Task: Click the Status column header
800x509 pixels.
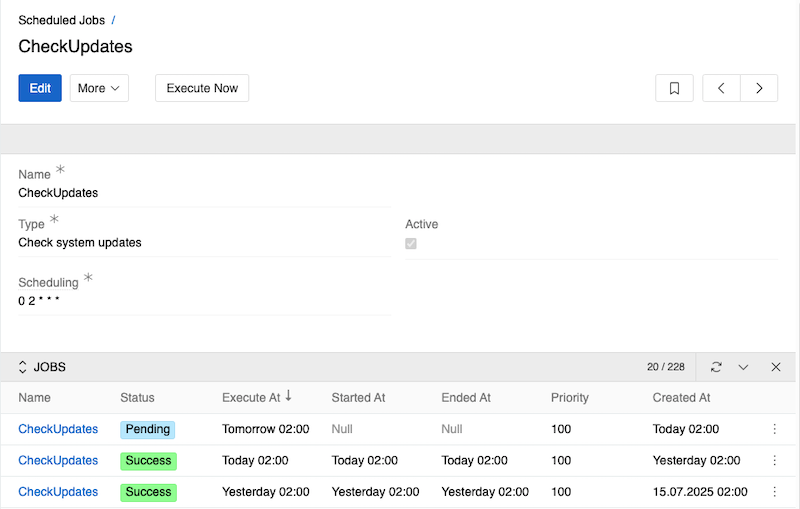Action: (x=137, y=397)
